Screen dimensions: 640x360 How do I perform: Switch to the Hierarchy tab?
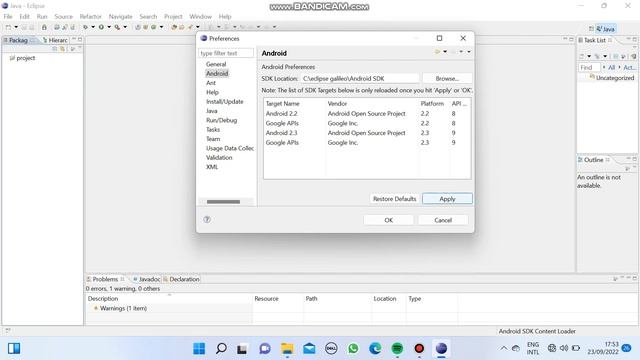[x=55, y=40]
